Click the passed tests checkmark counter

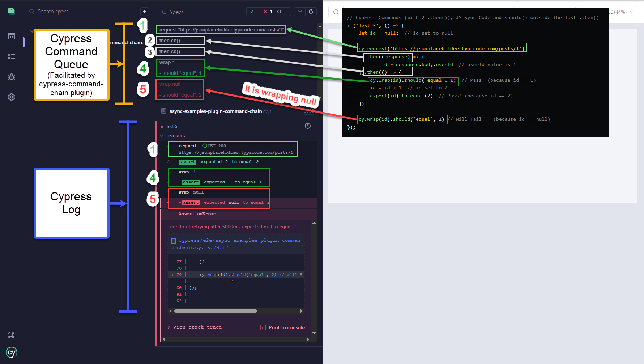click(x=254, y=12)
